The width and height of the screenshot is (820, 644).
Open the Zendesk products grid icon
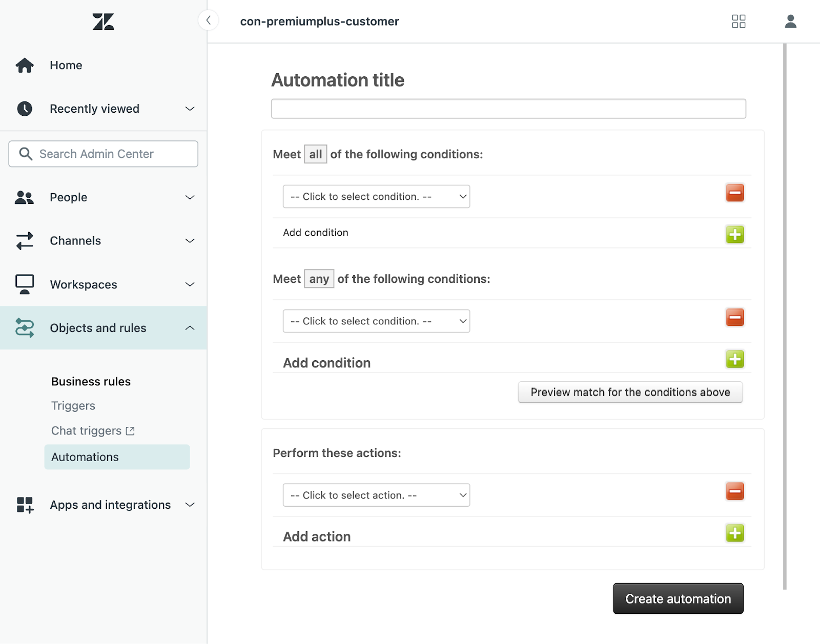[739, 21]
